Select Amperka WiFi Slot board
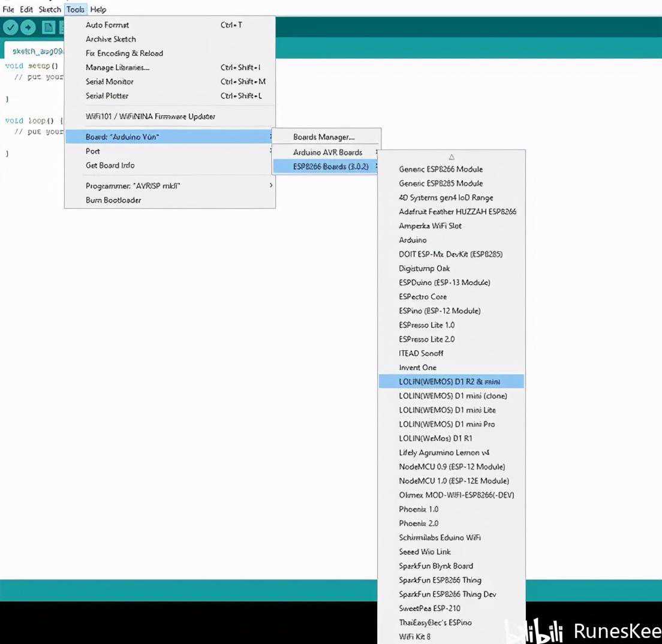The image size is (662, 644). pos(452,225)
